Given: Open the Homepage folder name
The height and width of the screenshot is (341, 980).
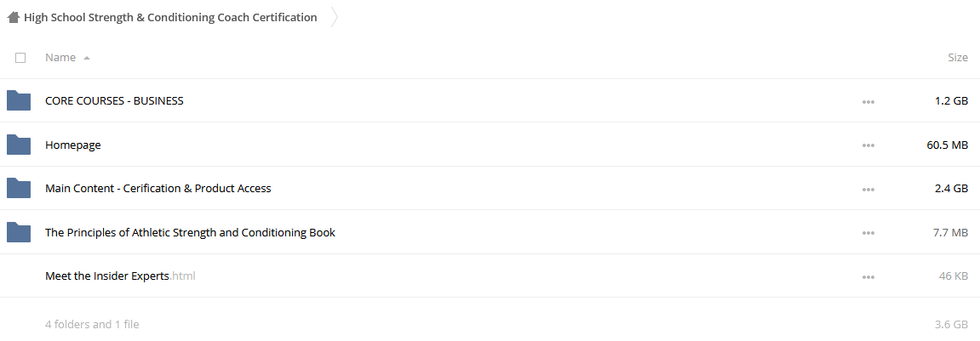Looking at the screenshot, I should pos(73,145).
